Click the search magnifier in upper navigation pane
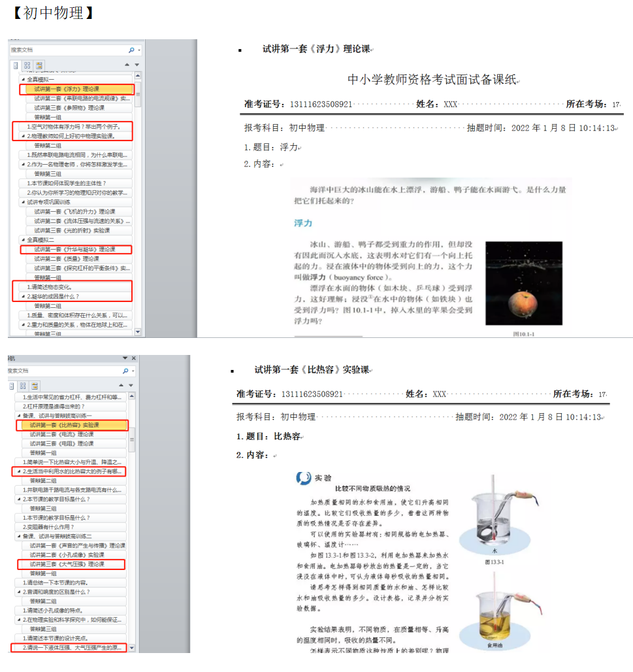 131,50
